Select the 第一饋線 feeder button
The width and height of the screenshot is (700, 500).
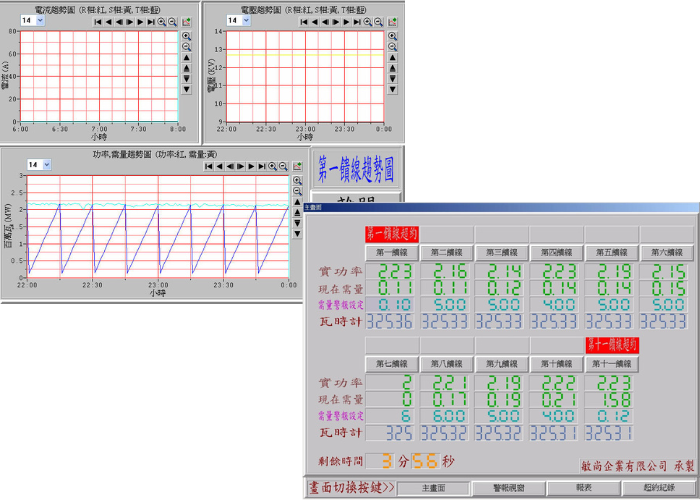tap(392, 253)
